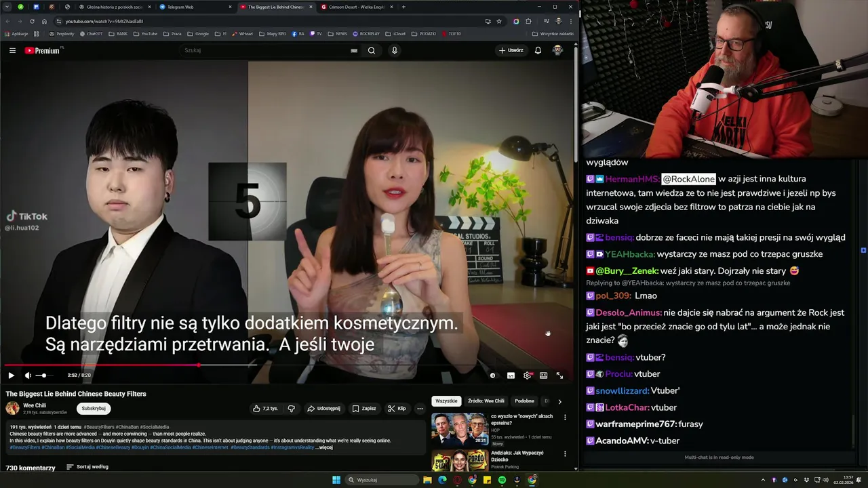
Task: Open the account avatar menu
Action: 557,50
